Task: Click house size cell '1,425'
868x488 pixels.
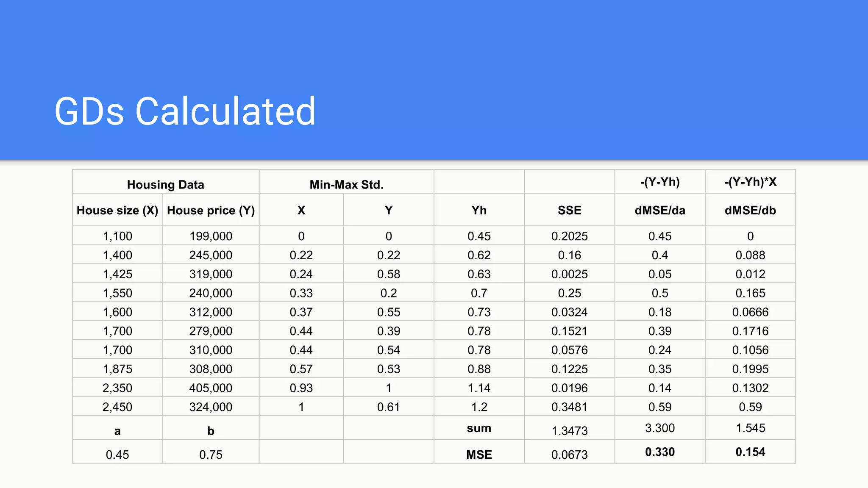Action: pyautogui.click(x=117, y=274)
